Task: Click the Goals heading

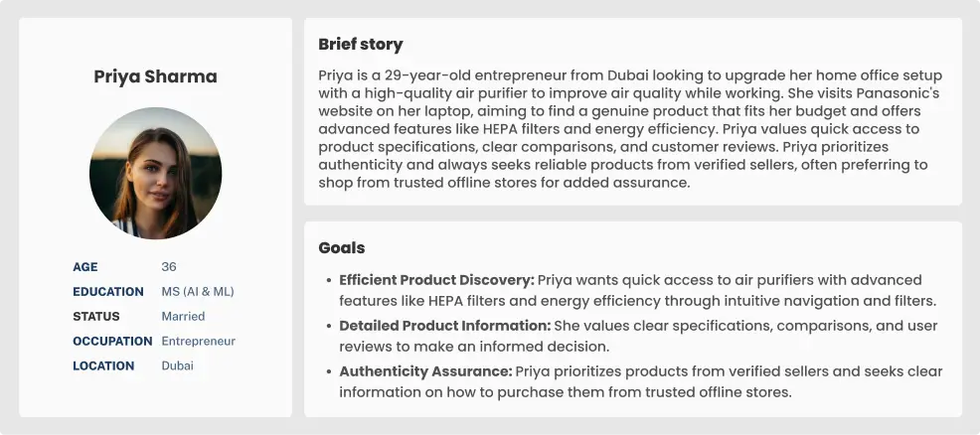Action: point(341,248)
